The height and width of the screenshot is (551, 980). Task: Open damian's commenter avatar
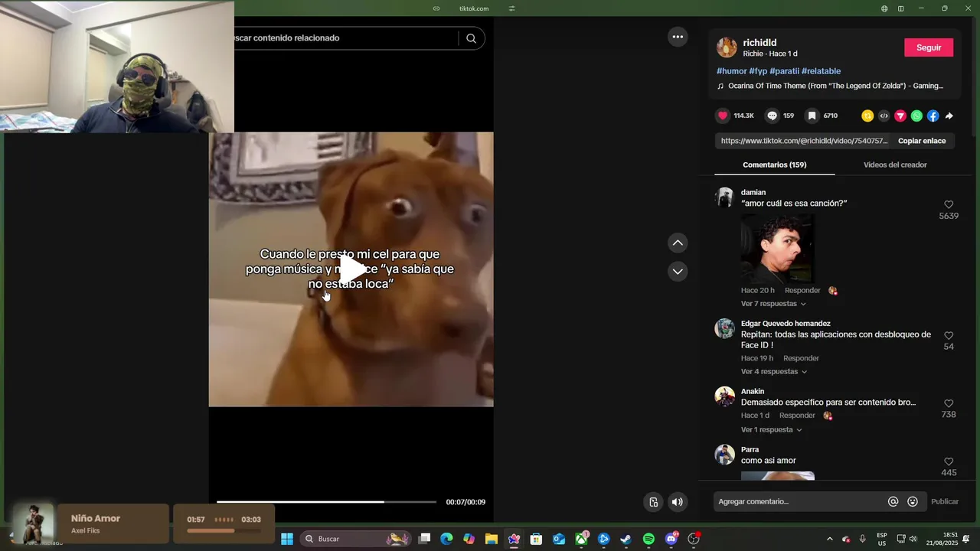(x=724, y=197)
